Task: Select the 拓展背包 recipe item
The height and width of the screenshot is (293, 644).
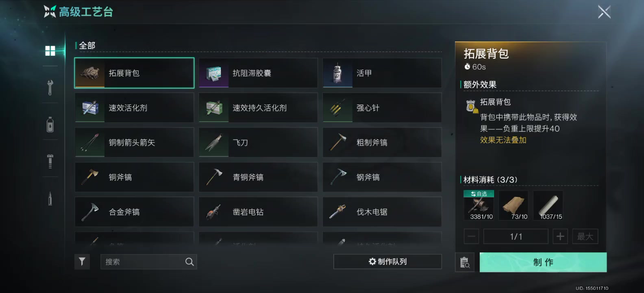Action: click(134, 73)
